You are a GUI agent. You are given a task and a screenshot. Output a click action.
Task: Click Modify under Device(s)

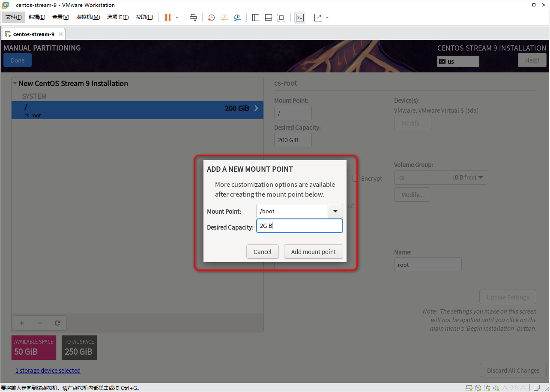point(412,123)
